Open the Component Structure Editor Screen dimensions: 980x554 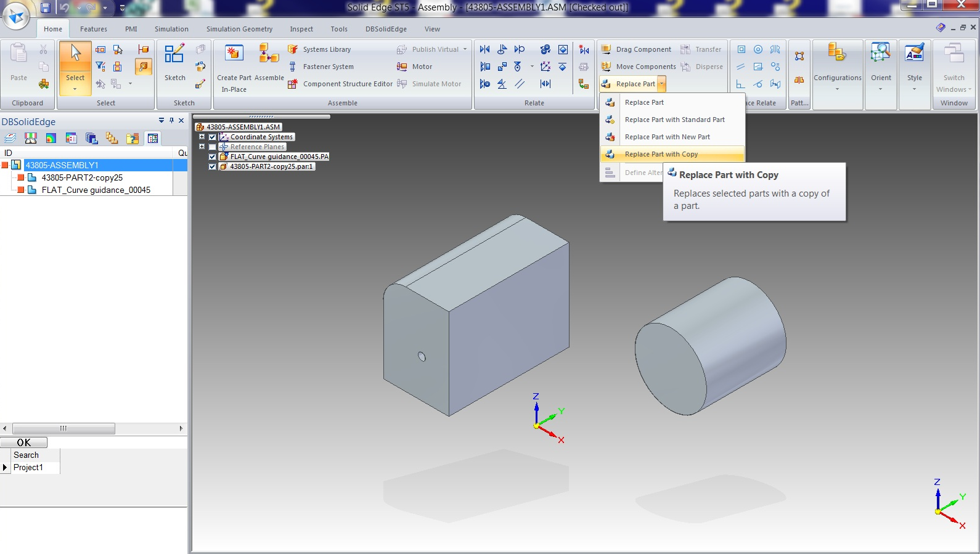(293, 84)
